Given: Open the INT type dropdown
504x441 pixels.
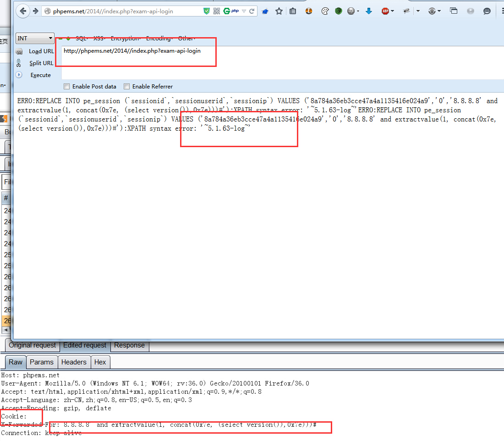Looking at the screenshot, I should click(35, 38).
